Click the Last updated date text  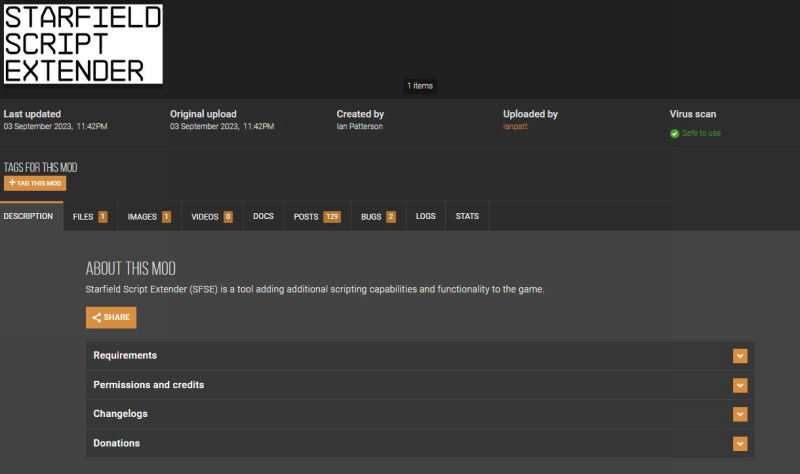[56, 126]
